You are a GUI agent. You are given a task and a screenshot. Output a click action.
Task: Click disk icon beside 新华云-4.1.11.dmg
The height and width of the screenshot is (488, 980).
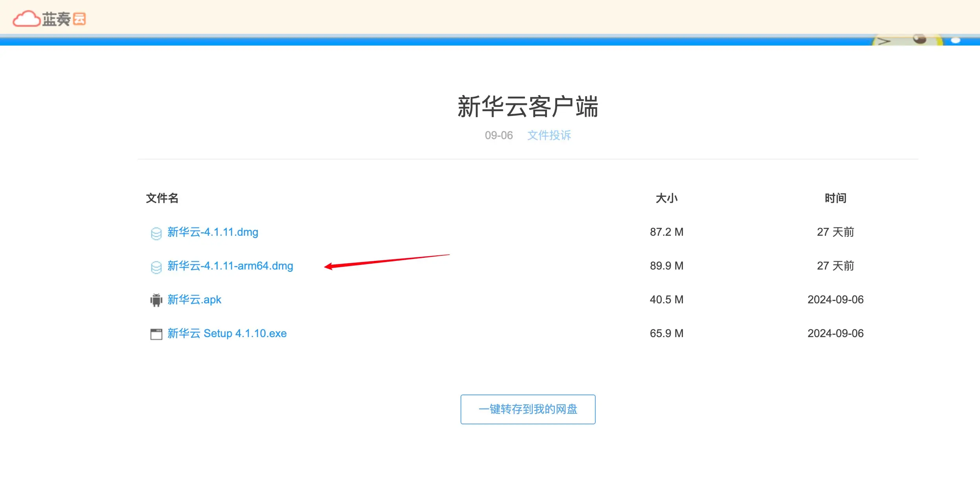[156, 233]
